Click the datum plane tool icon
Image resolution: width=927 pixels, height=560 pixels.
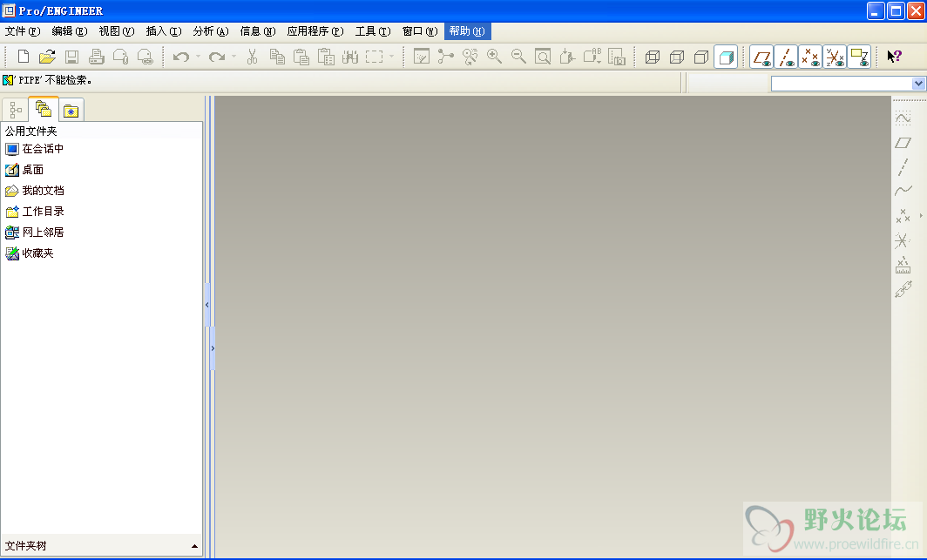pos(903,142)
